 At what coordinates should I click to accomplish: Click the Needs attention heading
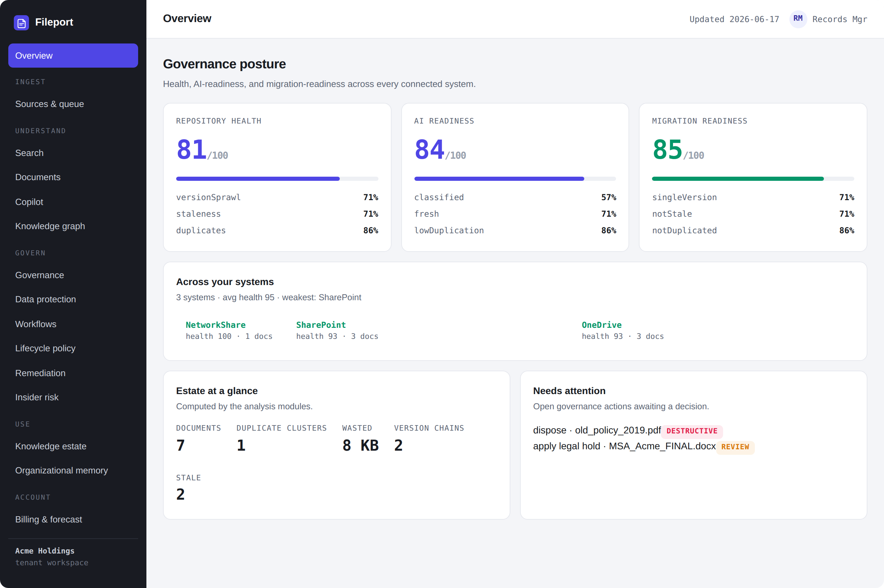click(569, 391)
